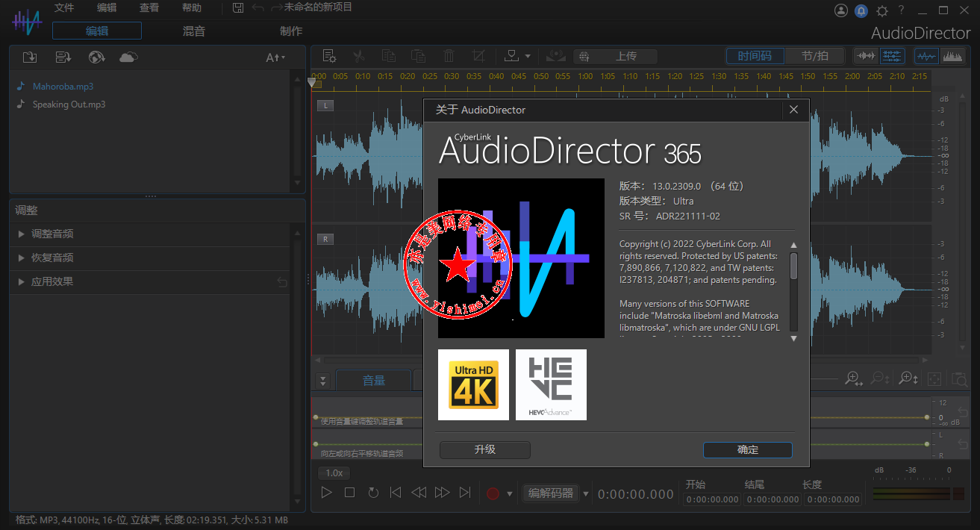This screenshot has height=530, width=980.
Task: Open the user account icon
Action: [841, 10]
